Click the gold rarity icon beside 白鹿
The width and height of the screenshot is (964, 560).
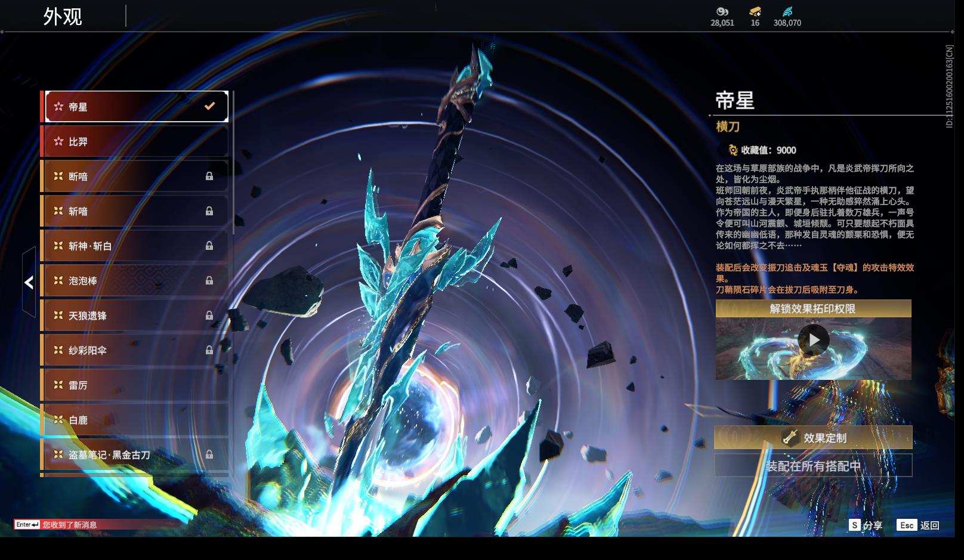58,420
